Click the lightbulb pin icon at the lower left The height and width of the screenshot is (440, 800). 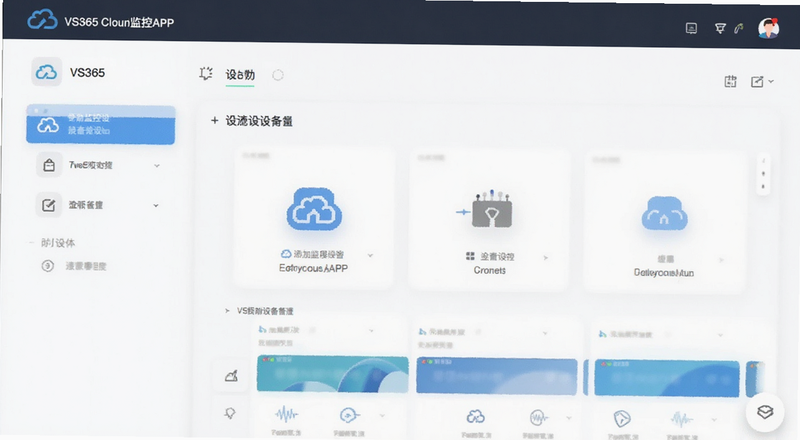point(230,413)
